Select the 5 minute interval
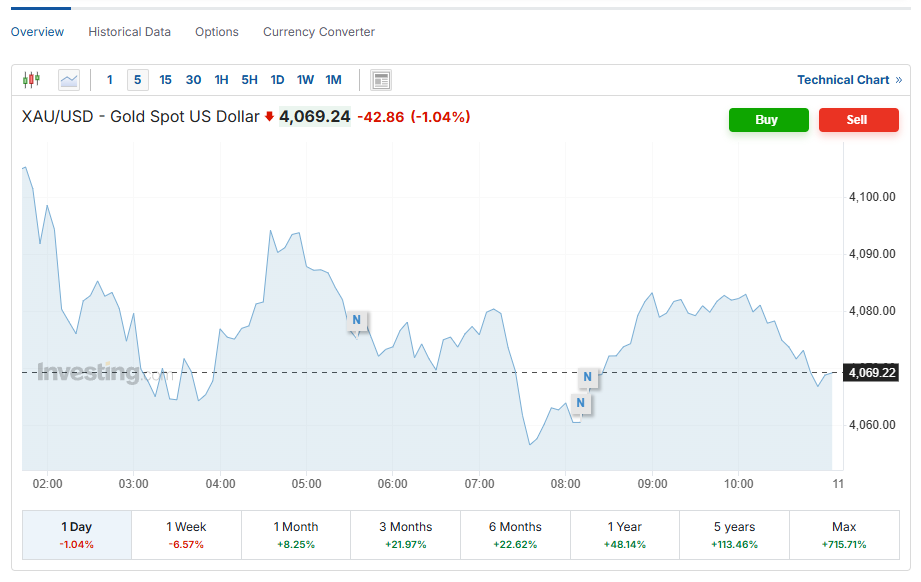 point(137,80)
